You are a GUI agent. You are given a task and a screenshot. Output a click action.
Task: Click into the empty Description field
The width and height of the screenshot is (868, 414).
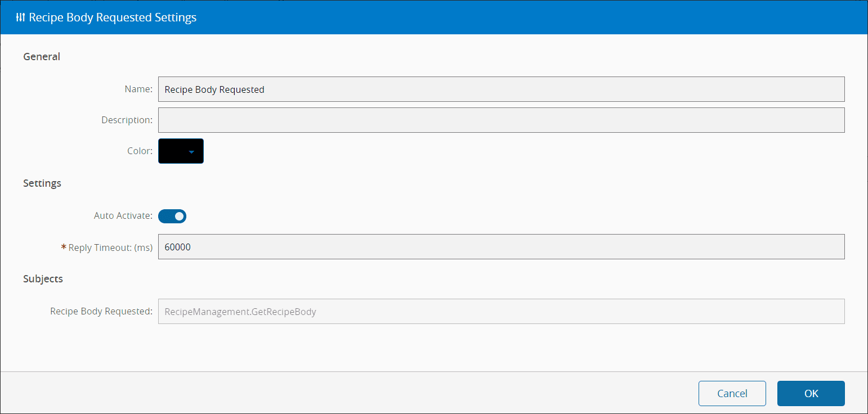(x=501, y=120)
